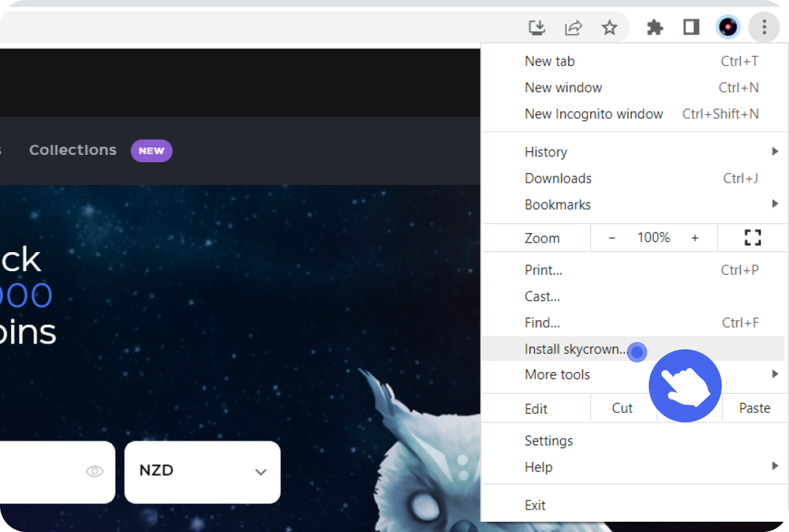789x532 pixels.
Task: Decrease zoom with the minus button
Action: pyautogui.click(x=612, y=237)
